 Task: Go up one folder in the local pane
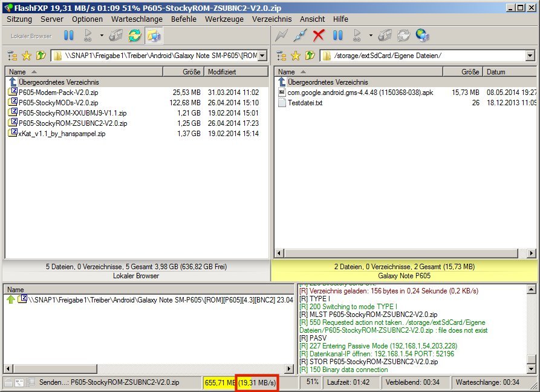[41, 56]
